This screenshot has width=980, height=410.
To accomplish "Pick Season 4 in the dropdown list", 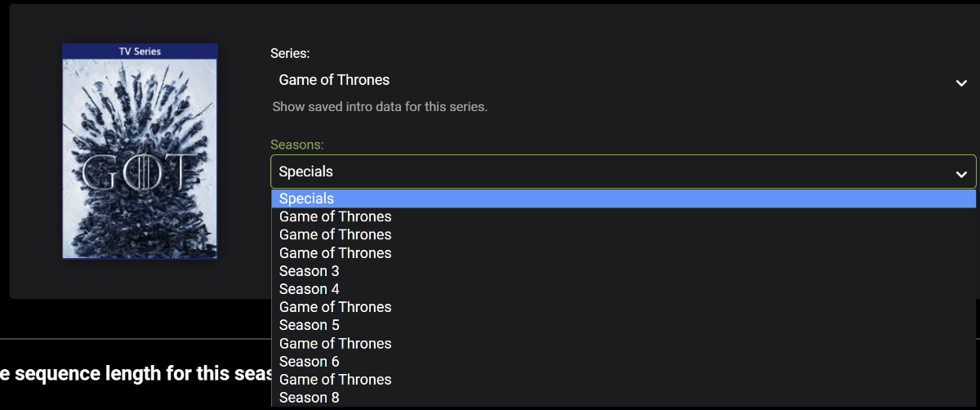I will pos(309,289).
